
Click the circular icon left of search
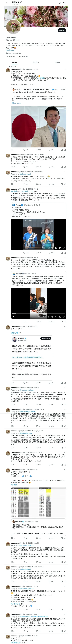click(60, 3)
